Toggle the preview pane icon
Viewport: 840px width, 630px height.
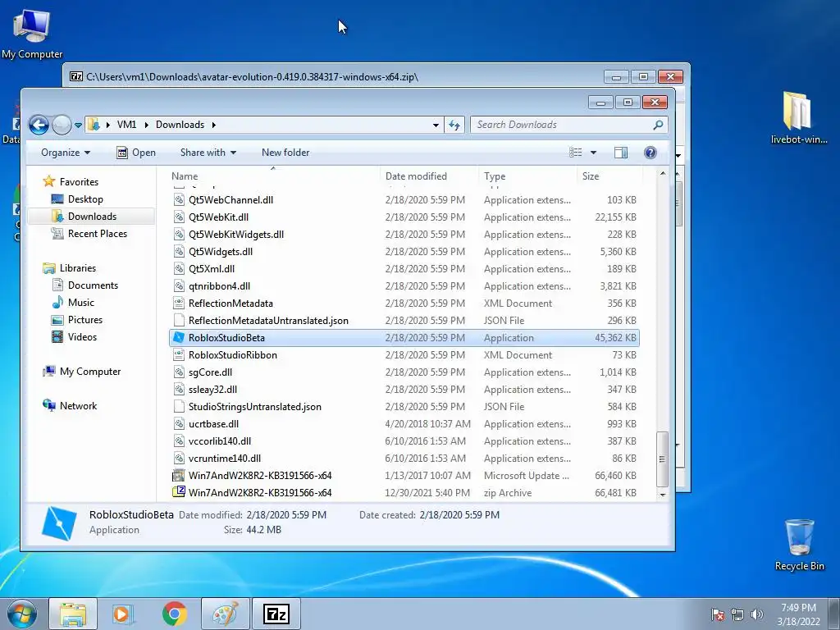[x=621, y=153]
